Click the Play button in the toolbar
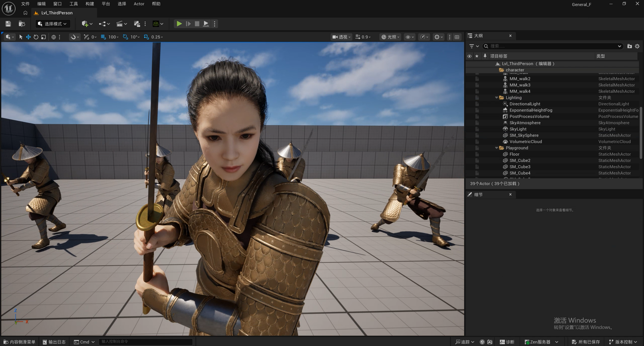The height and width of the screenshot is (346, 644). pyautogui.click(x=179, y=24)
